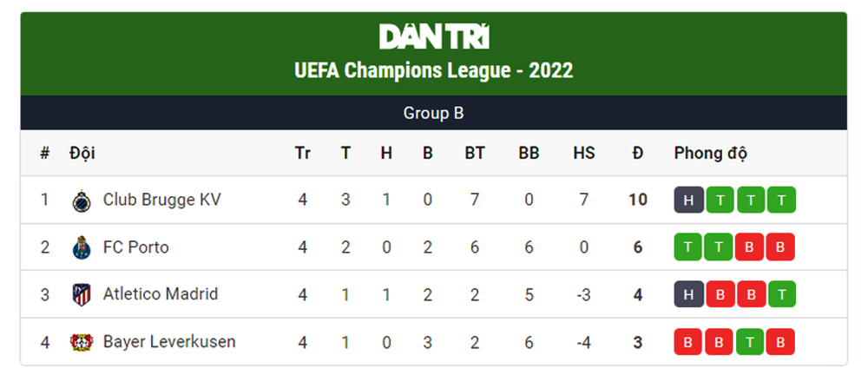This screenshot has width=868, height=375.
Task: Click Club Brugge's 10 points value
Action: 638,200
